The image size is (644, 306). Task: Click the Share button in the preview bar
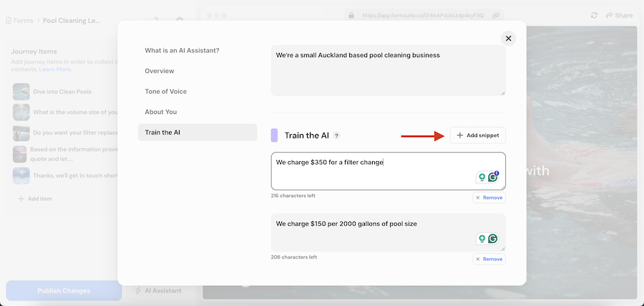point(619,15)
